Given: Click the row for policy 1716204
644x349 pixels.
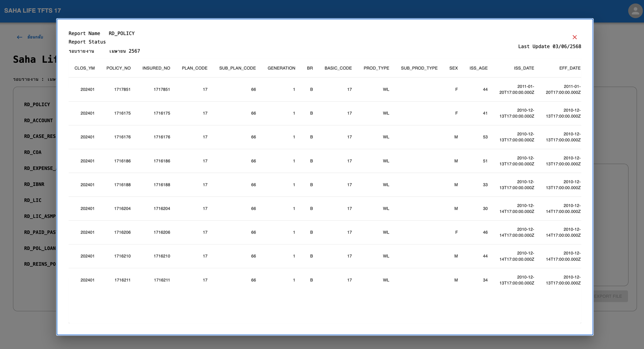Looking at the screenshot, I should pyautogui.click(x=122, y=209).
